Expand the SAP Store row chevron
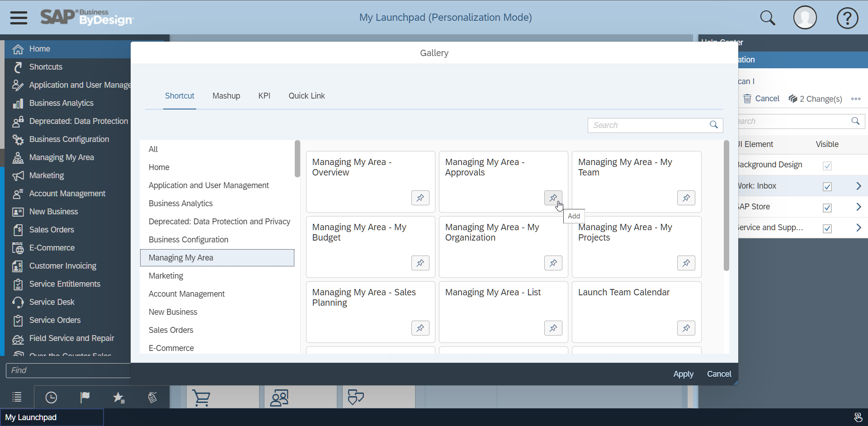Viewport: 868px width, 426px height. 859,207
